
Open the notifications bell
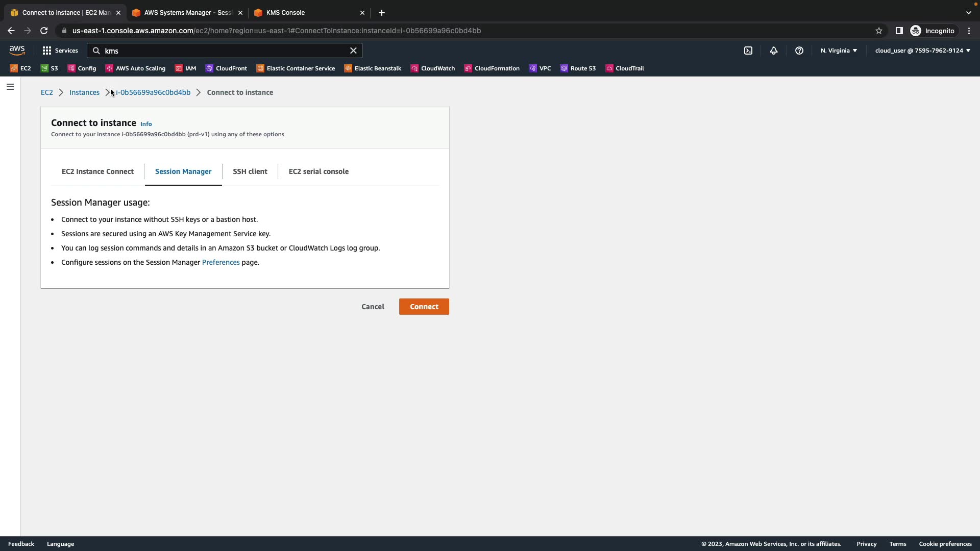[x=773, y=51]
